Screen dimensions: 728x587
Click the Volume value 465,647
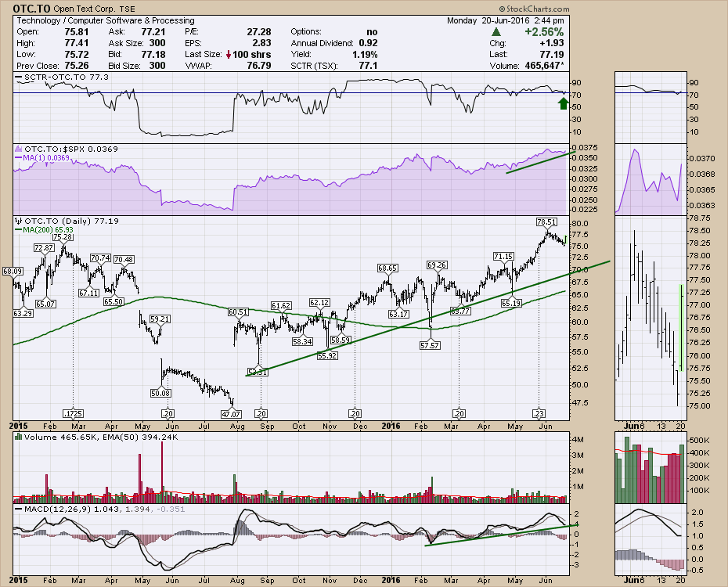click(542, 66)
